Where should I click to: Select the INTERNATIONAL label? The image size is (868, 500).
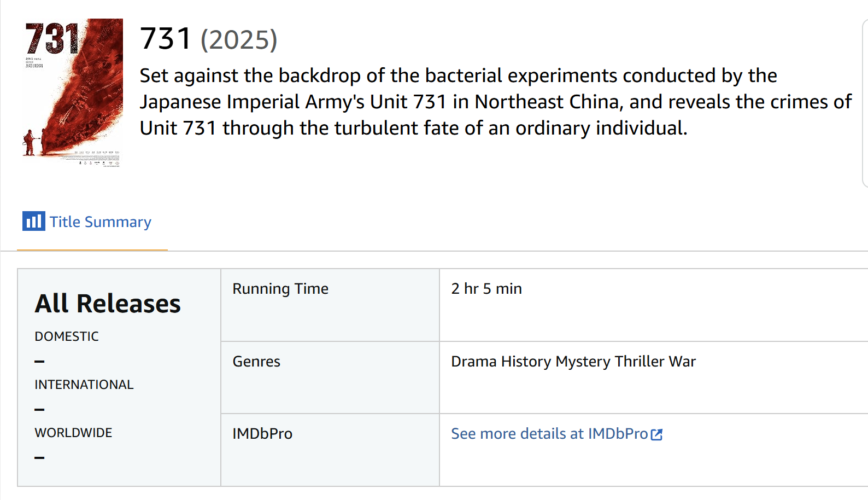pyautogui.click(x=84, y=385)
